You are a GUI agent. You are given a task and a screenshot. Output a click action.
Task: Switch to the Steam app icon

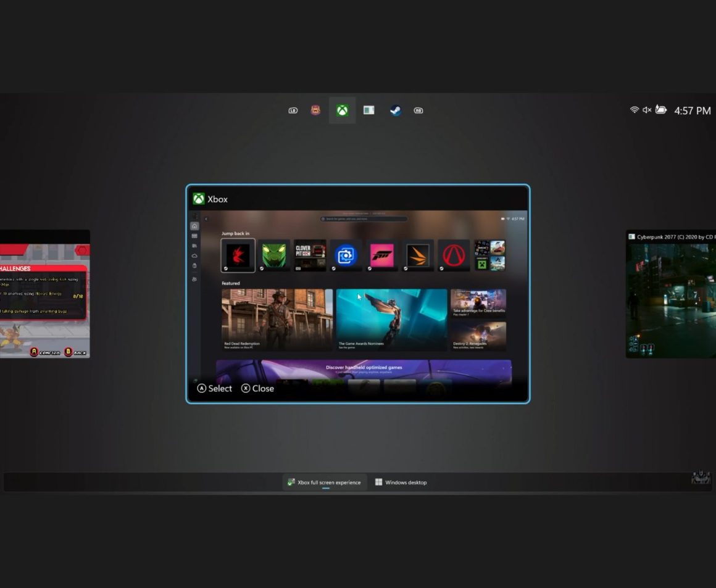coord(395,110)
